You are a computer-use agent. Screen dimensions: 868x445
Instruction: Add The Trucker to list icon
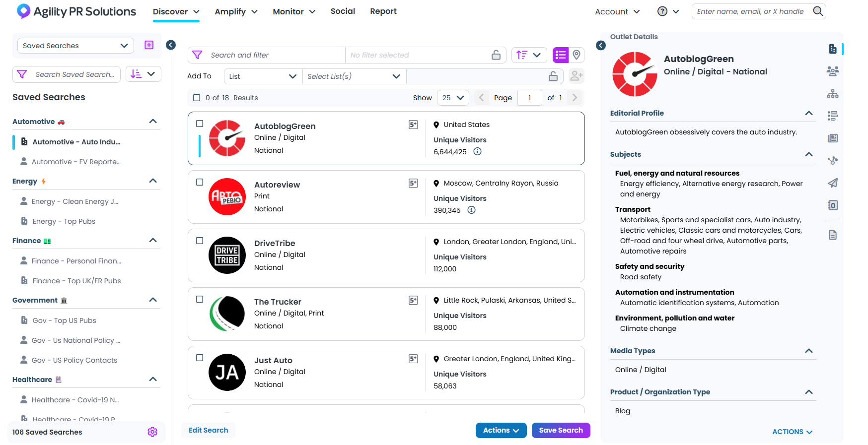pos(413,300)
